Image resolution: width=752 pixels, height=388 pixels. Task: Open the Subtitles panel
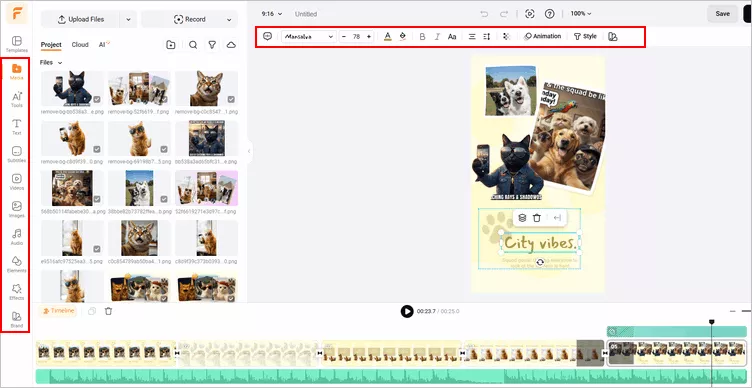17,154
